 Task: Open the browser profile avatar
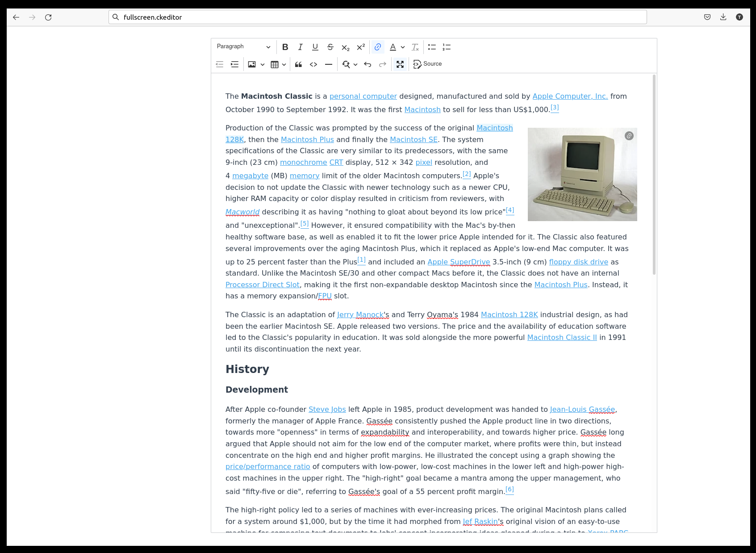(739, 17)
